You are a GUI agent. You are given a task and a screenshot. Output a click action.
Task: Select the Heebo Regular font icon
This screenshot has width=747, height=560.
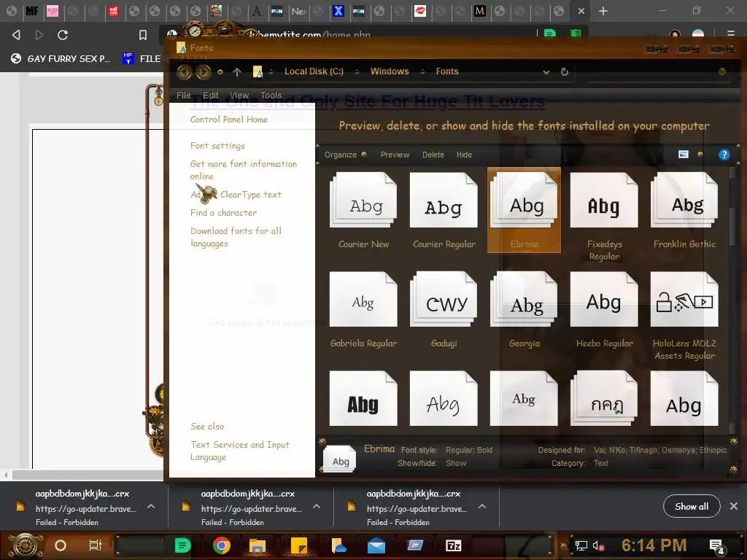click(603, 299)
